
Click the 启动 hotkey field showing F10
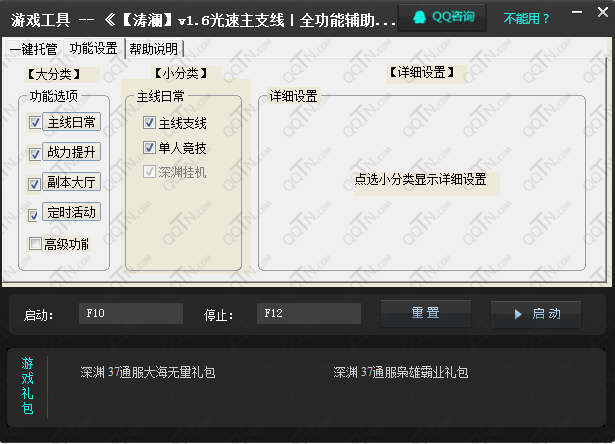pyautogui.click(x=131, y=314)
